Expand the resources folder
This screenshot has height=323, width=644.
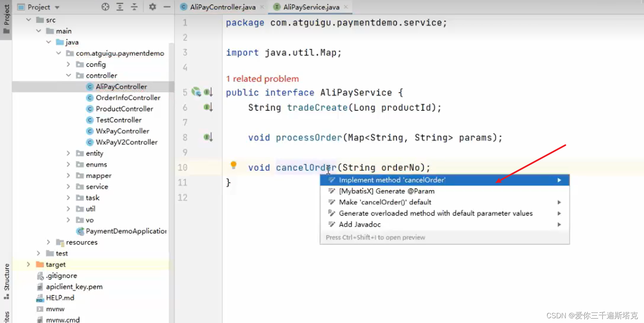(x=48, y=242)
